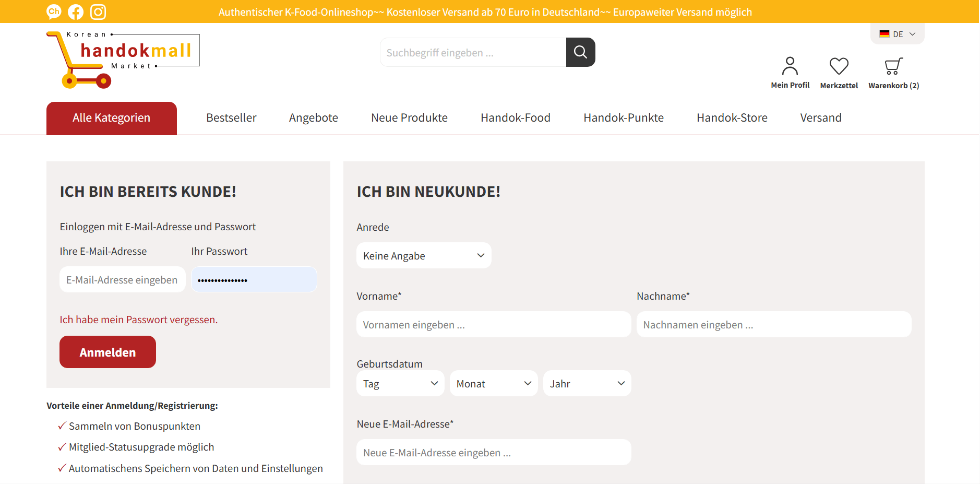Viewport: 980px width, 484px height.
Task: Open the Merkzettel heart icon
Action: 839,66
